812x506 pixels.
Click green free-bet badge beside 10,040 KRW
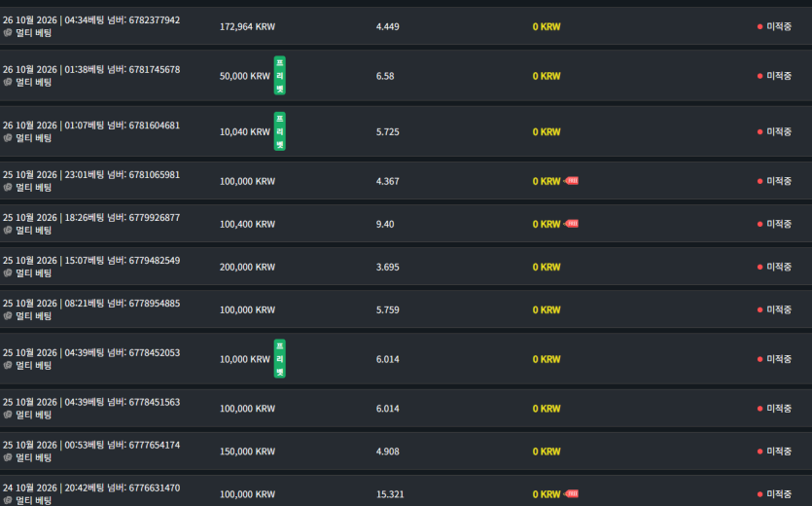280,131
